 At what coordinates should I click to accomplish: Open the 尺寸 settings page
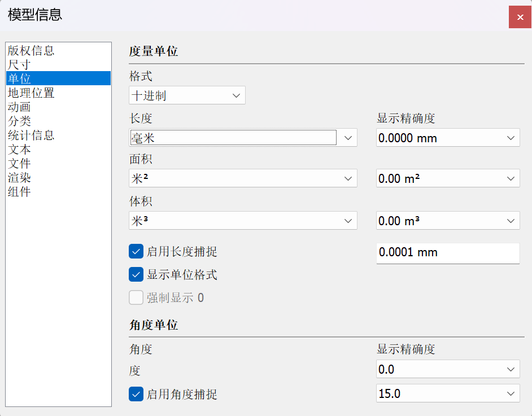pos(19,65)
